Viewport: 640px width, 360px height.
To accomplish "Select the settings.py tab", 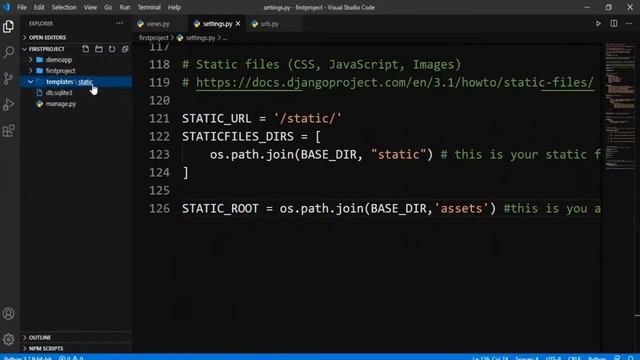I will (217, 24).
